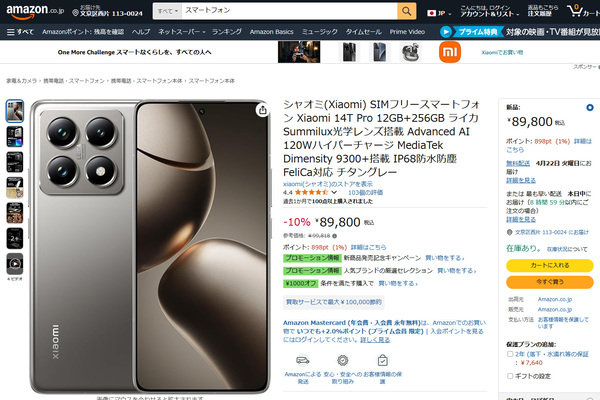Screen dimensions: 600x400
Task: Click the orange buy now button
Action: tap(549, 282)
